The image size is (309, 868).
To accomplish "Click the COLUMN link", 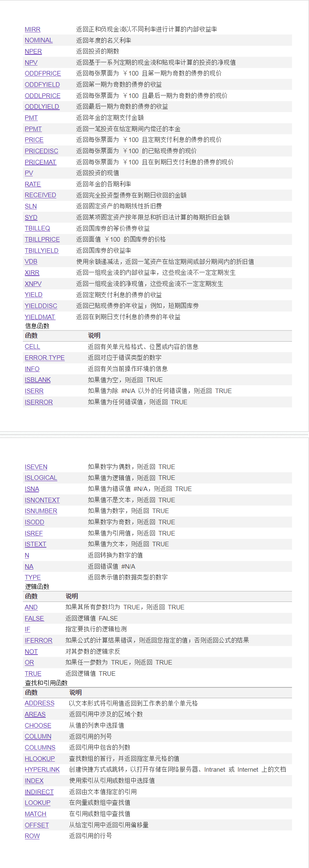I will pyautogui.click(x=38, y=736).
